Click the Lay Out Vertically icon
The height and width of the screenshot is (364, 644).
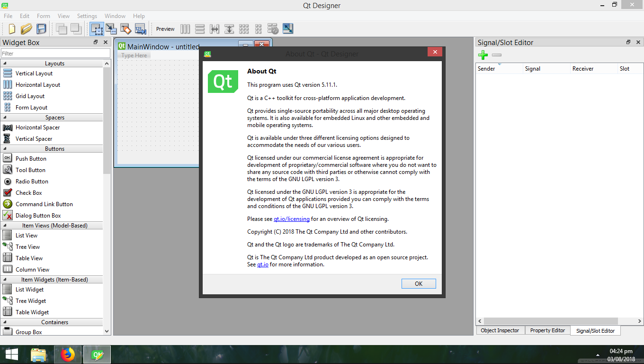200,29
